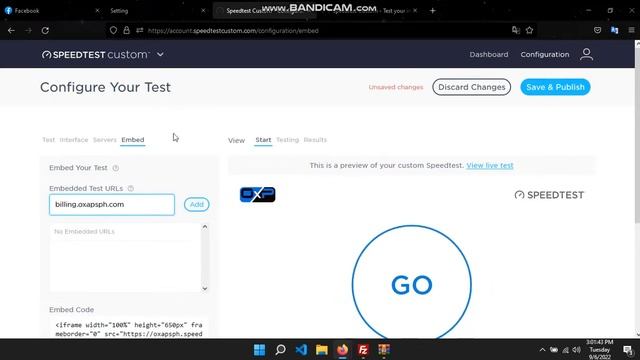Viewport: 640px width, 360px height.
Task: Open the View live test link
Action: point(490,165)
